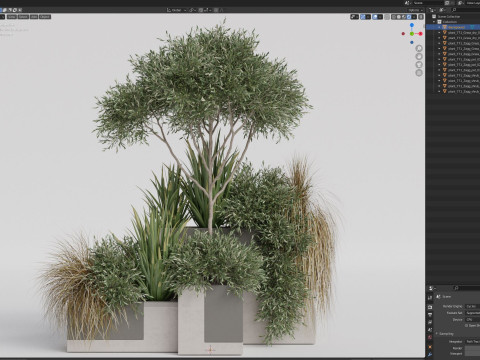Open the snapping options dropdown
Image resolution: width=480 pixels, height=360 pixels.
tap(207, 10)
